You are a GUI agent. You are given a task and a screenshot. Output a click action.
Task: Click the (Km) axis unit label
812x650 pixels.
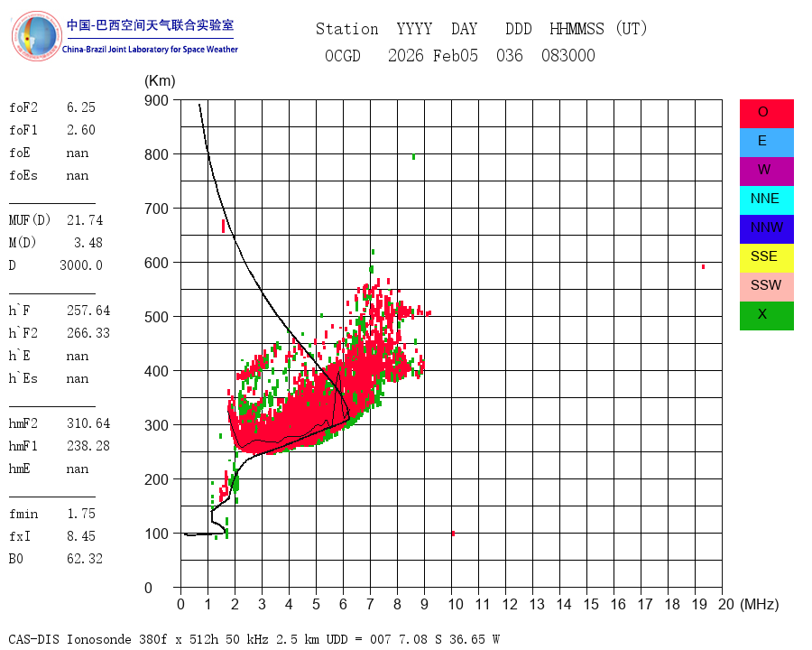coord(160,81)
